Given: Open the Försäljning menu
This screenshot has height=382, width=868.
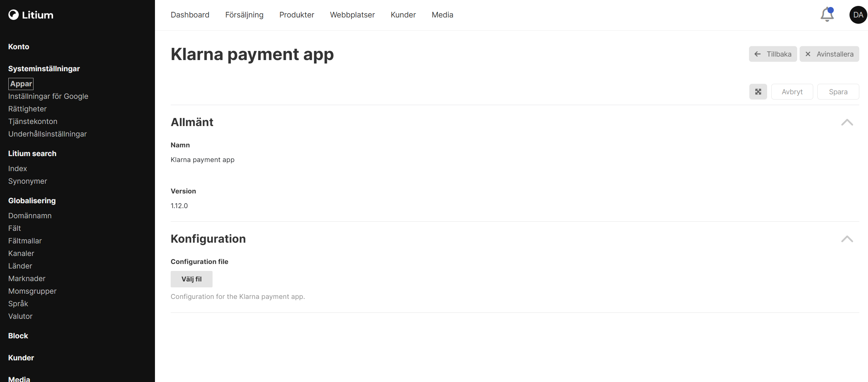Looking at the screenshot, I should tap(244, 15).
